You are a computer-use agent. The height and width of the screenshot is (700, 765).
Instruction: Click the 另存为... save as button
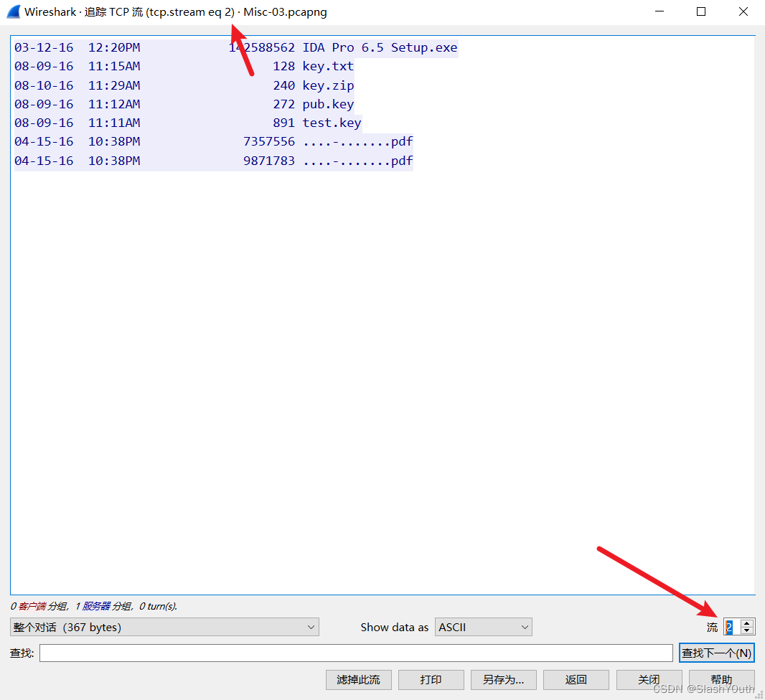(504, 679)
